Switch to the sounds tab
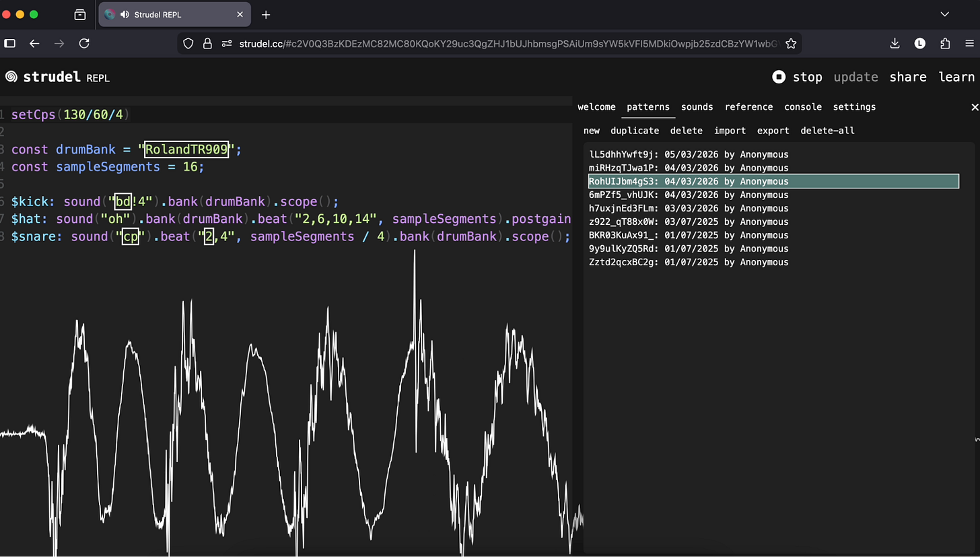The image size is (980, 557). click(x=697, y=106)
